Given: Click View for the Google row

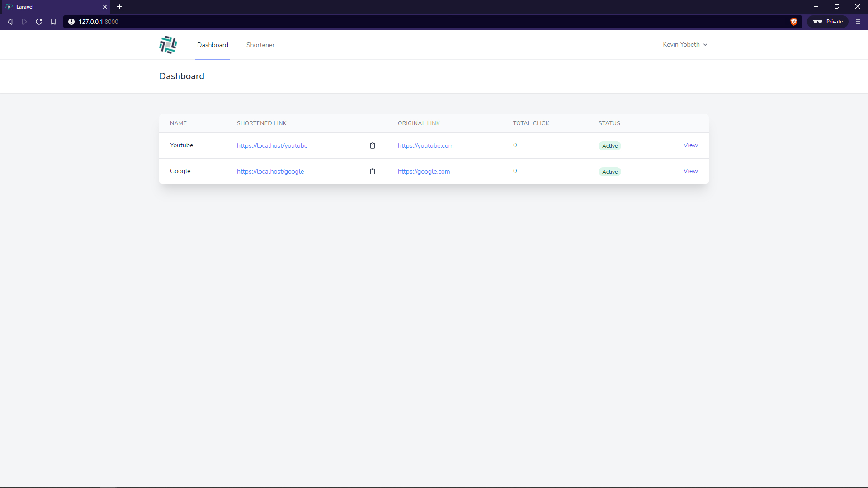Looking at the screenshot, I should tap(690, 171).
